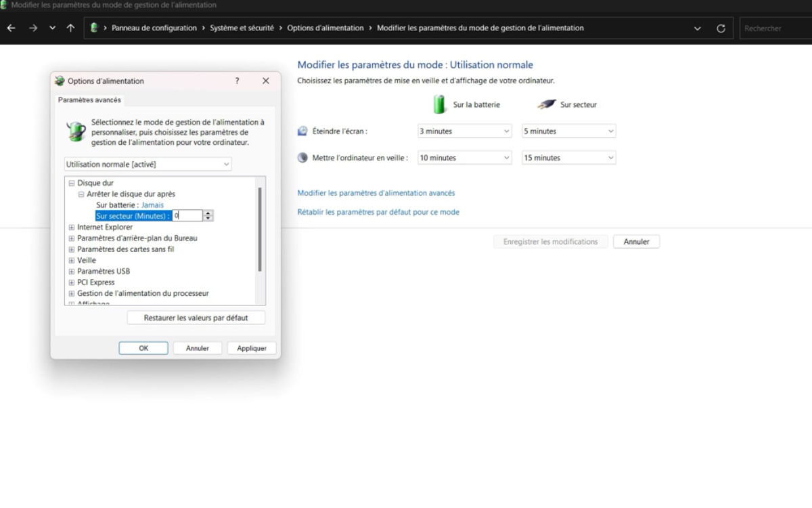
Task: Click the forward navigation arrow
Action: [x=32, y=28]
